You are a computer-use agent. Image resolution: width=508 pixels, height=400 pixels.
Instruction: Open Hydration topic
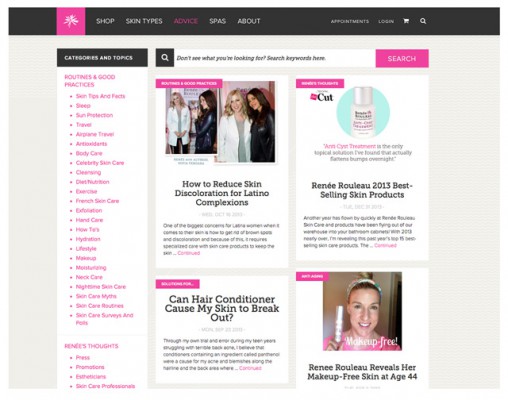click(88, 239)
